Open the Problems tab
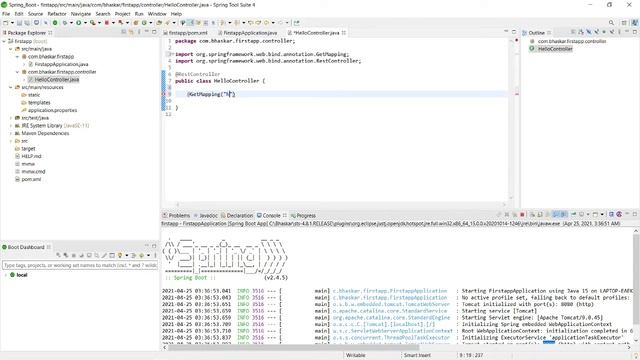Viewport: 640px width, 360px height. 176,216
